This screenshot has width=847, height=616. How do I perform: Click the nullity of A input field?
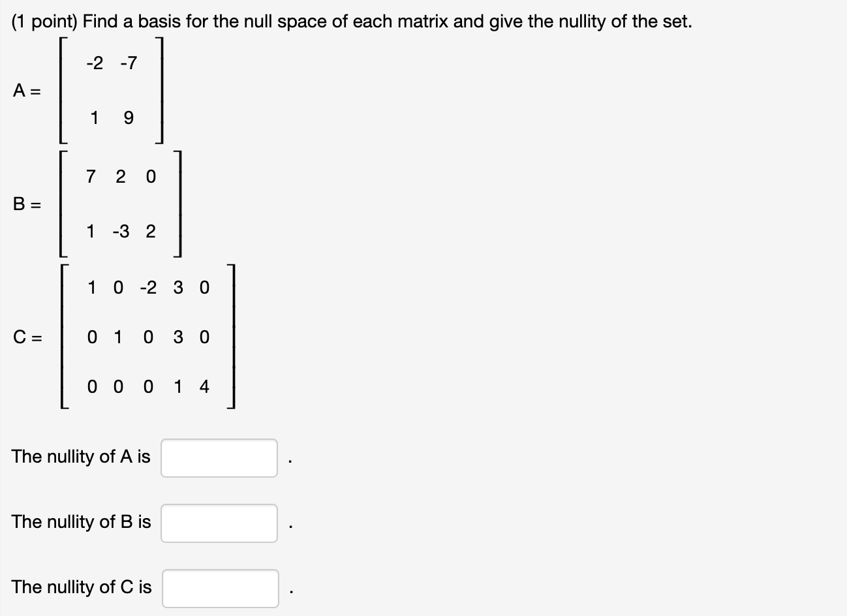[x=219, y=457]
